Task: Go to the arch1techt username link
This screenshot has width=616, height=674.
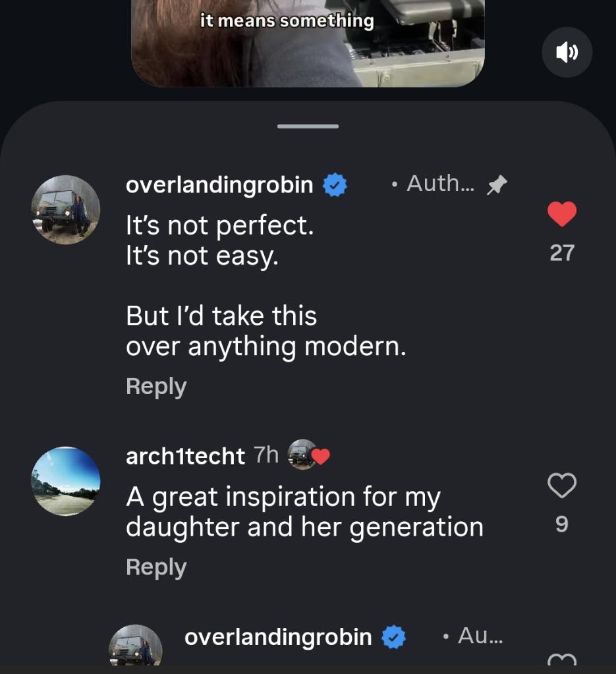Action: [x=185, y=455]
